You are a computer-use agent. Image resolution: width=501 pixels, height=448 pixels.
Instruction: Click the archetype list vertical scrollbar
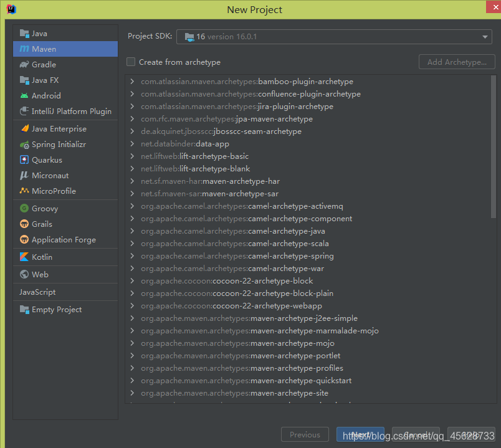click(x=494, y=146)
